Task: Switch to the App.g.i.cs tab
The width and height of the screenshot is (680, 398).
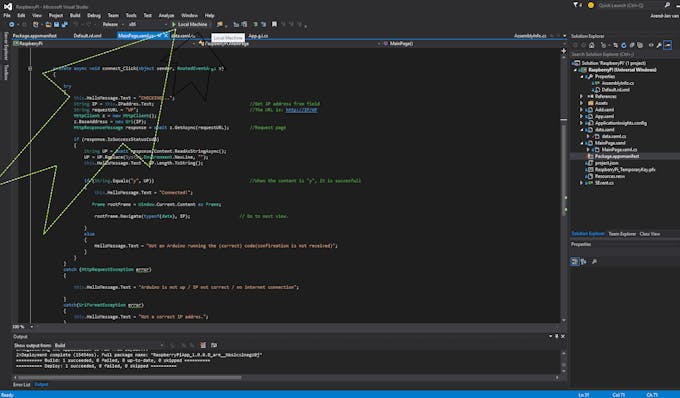Action: 258,36
